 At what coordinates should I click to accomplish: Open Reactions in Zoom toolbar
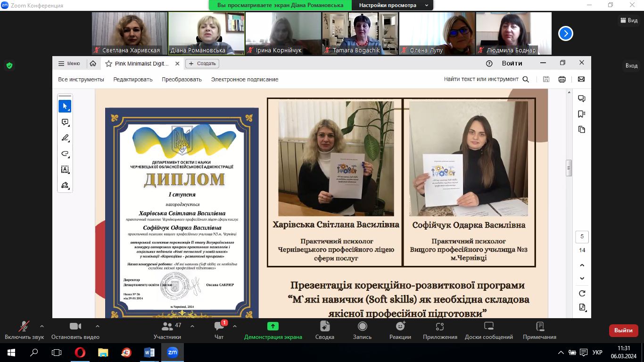[x=400, y=330]
